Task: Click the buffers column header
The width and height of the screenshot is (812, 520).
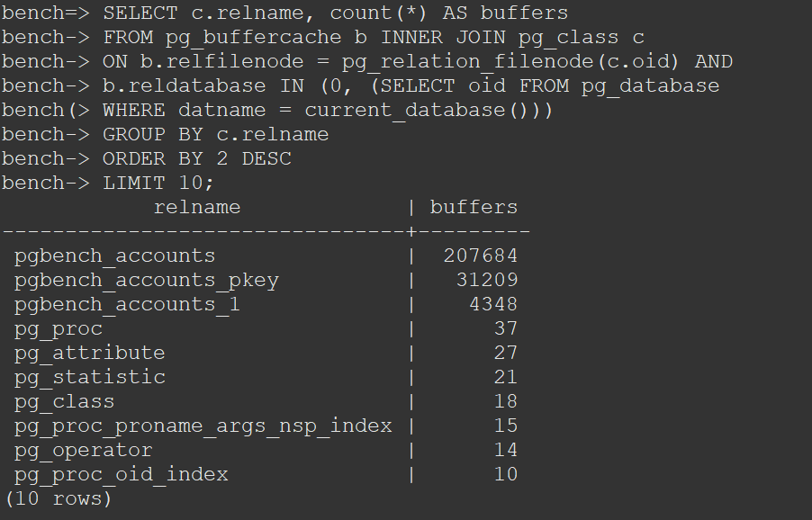Action: (x=474, y=207)
